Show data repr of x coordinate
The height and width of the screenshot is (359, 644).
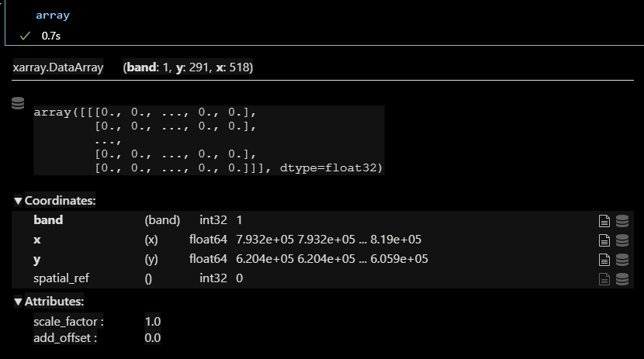622,240
